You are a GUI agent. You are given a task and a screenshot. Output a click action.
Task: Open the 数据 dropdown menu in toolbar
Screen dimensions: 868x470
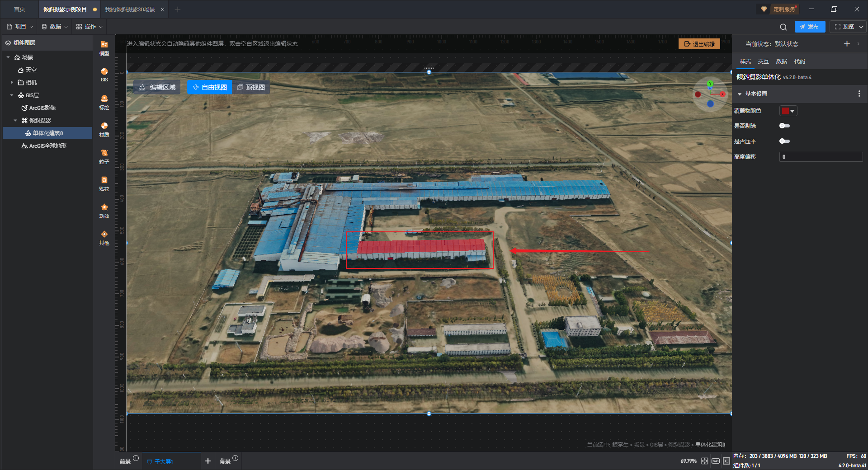(x=55, y=27)
